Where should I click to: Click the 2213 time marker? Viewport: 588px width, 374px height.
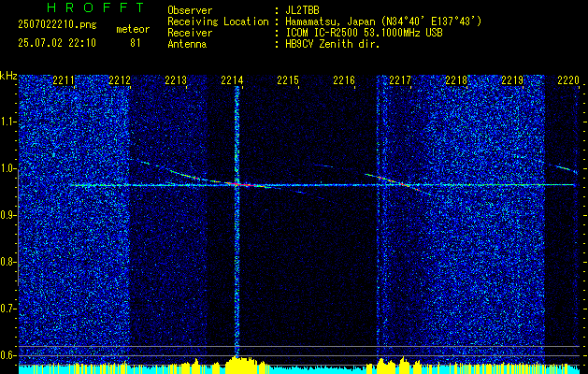176,80
